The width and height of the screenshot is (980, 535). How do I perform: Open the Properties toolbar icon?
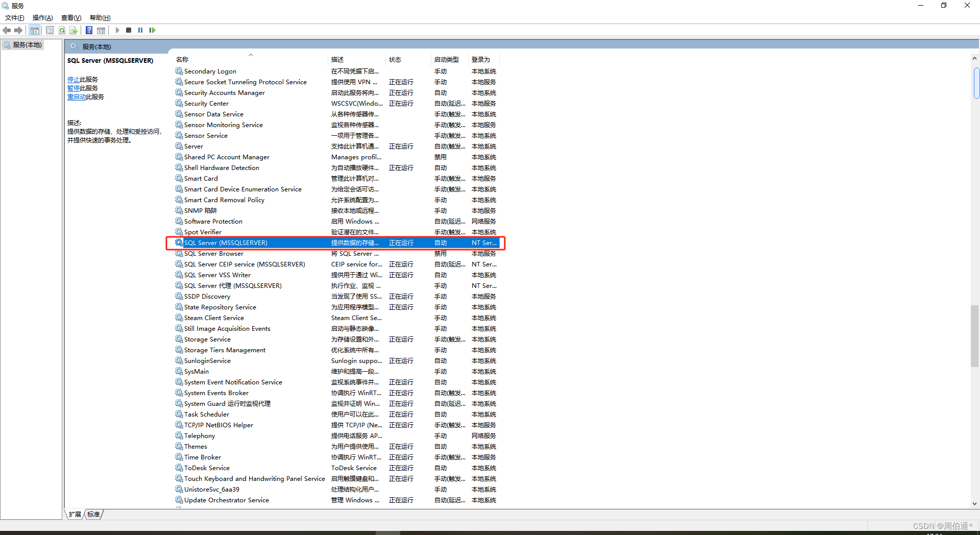tap(50, 30)
